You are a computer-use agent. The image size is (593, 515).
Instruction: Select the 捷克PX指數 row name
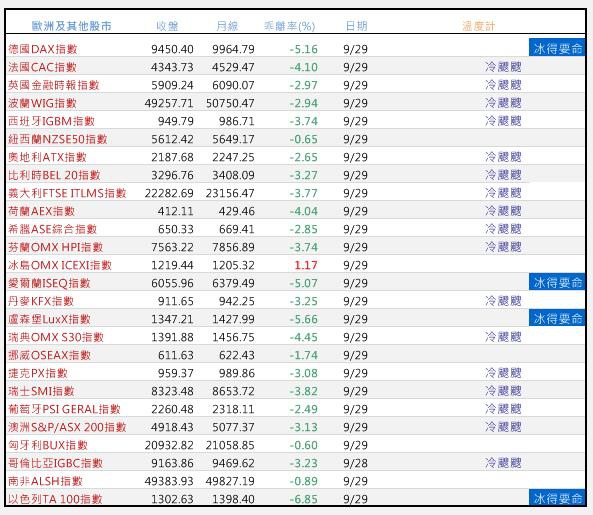coord(38,373)
